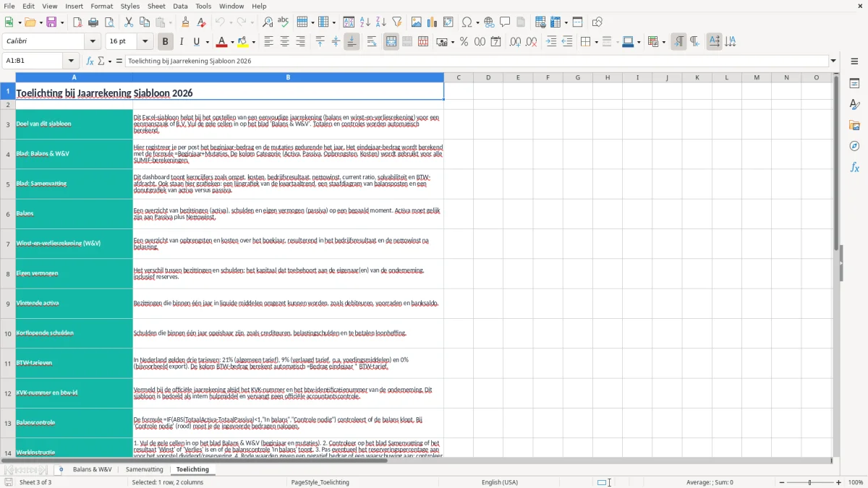868x488 pixels.
Task: Toggle Merge and Center Cells
Action: pyautogui.click(x=391, y=42)
